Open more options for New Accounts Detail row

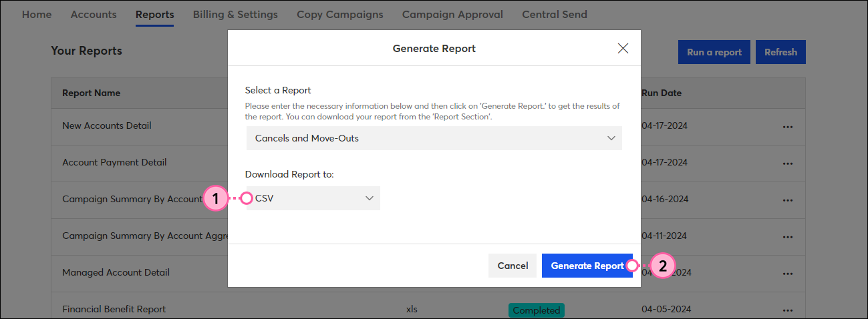tap(787, 126)
